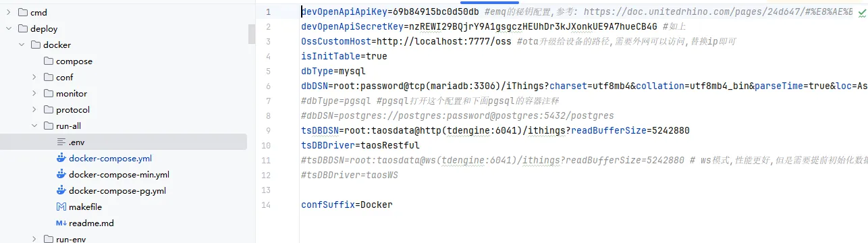Open the docker-compose.yml file
The width and height of the screenshot is (868, 243).
click(x=110, y=158)
